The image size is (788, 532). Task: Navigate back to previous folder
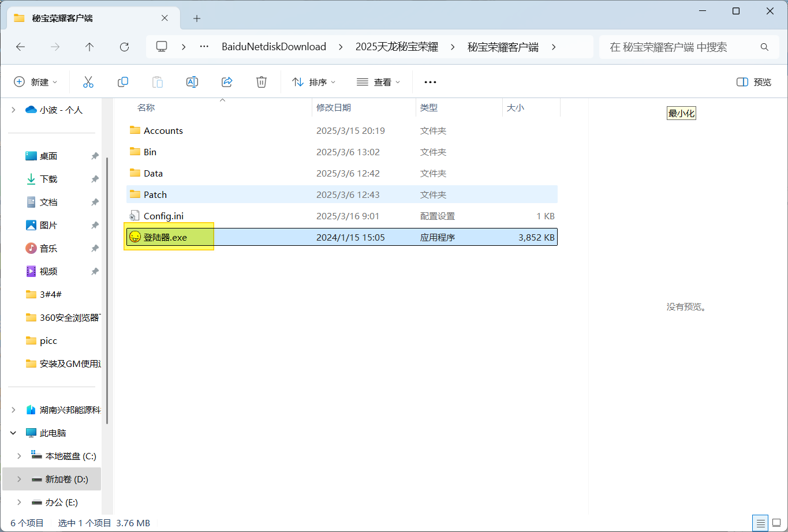[21, 47]
